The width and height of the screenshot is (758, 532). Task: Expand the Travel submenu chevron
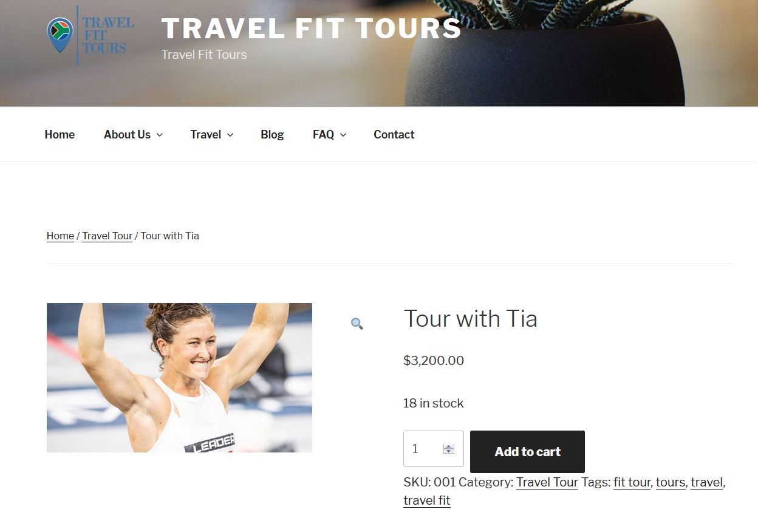[230, 135]
